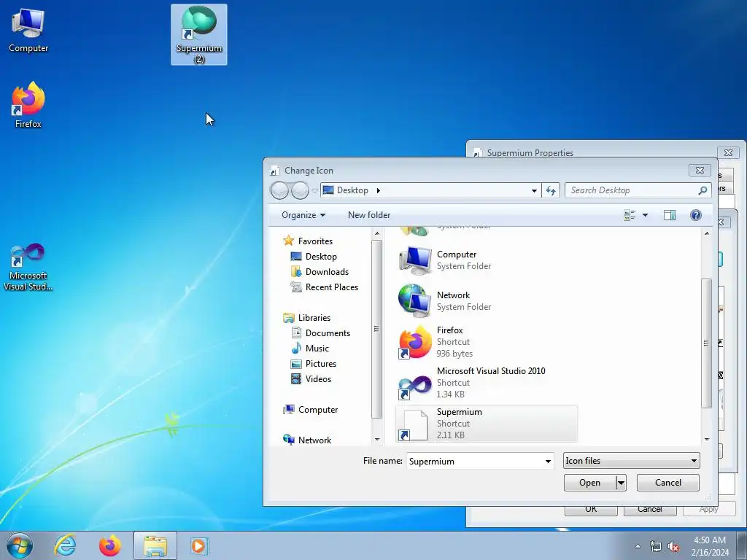Select the Supermium (2) desktop shortcut

point(199,35)
